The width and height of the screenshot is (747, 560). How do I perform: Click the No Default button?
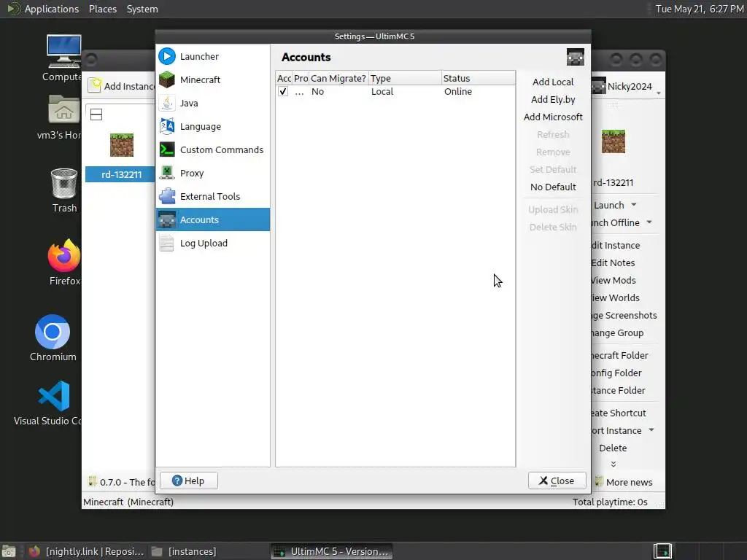[553, 187]
